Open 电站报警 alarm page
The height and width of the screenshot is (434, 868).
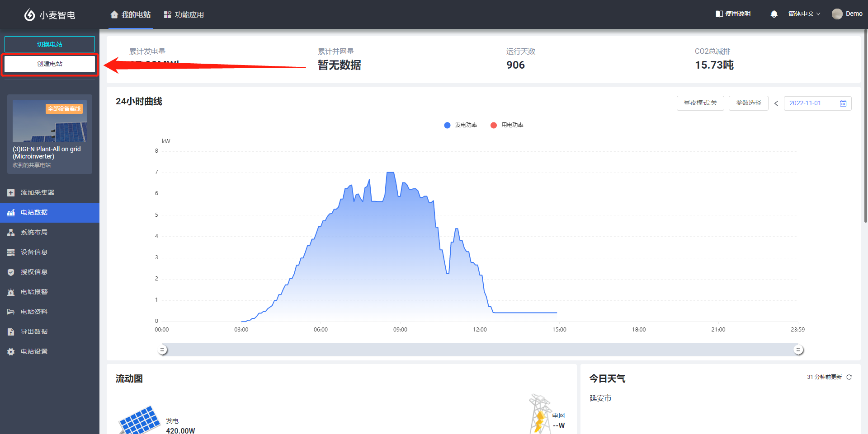coord(34,292)
